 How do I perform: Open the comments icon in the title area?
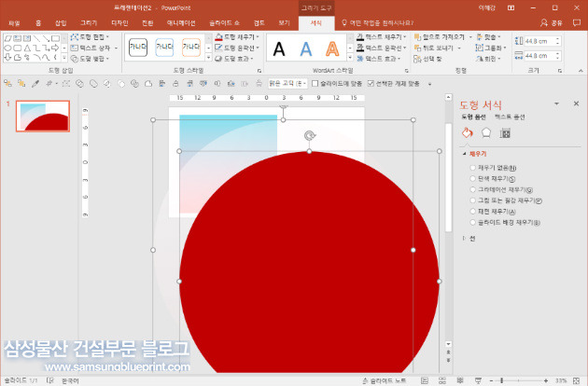tap(577, 23)
